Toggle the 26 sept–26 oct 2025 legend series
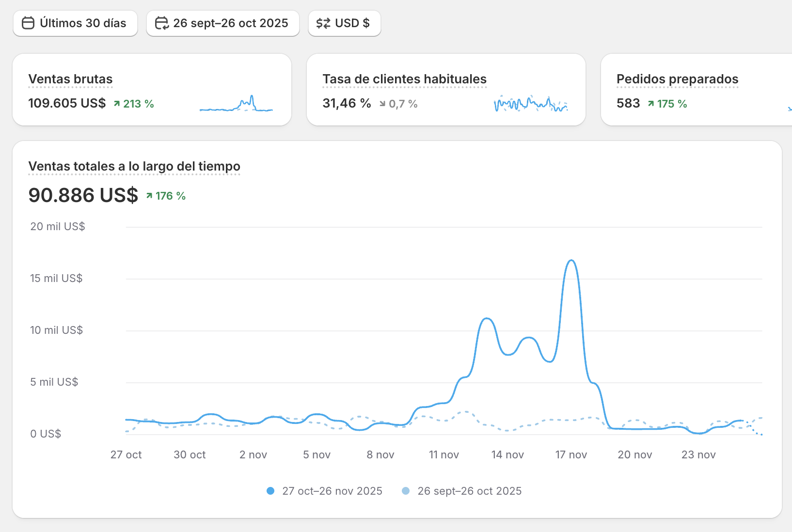Screen dimensions: 792x532 (461, 491)
